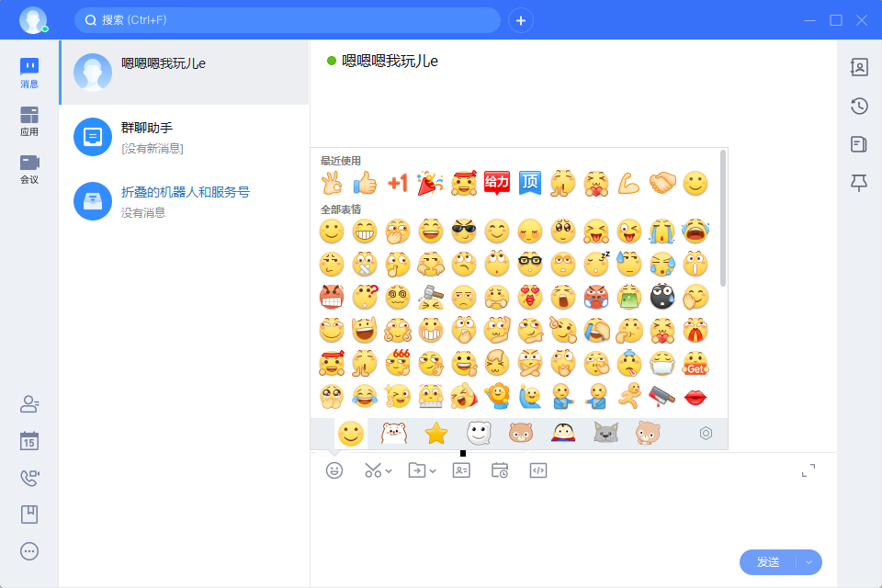Insert the handshake emoji
Image resolution: width=882 pixels, height=588 pixels.
[x=662, y=183]
